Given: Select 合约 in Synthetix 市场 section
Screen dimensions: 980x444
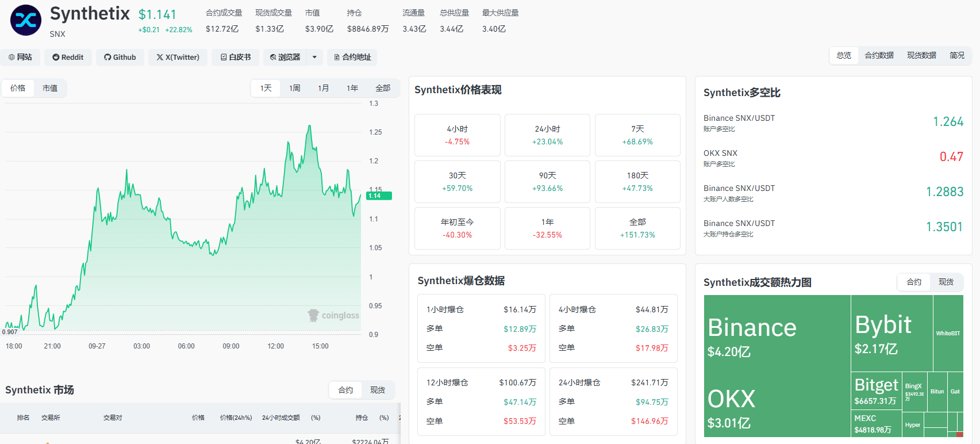Looking at the screenshot, I should click(x=345, y=390).
